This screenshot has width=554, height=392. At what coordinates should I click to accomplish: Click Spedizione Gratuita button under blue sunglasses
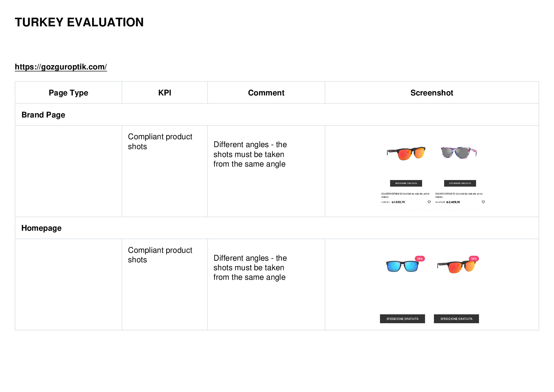pos(402,319)
